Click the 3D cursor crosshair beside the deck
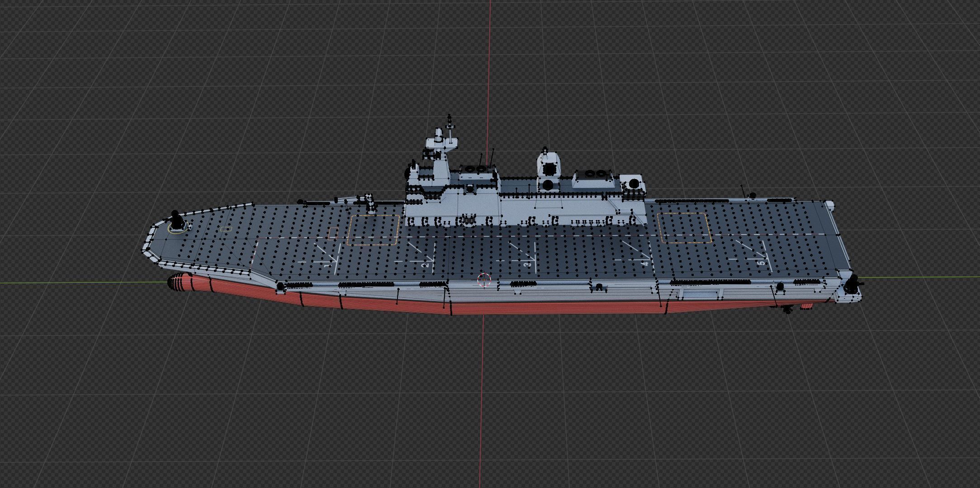Image resolution: width=980 pixels, height=488 pixels. pyautogui.click(x=484, y=280)
